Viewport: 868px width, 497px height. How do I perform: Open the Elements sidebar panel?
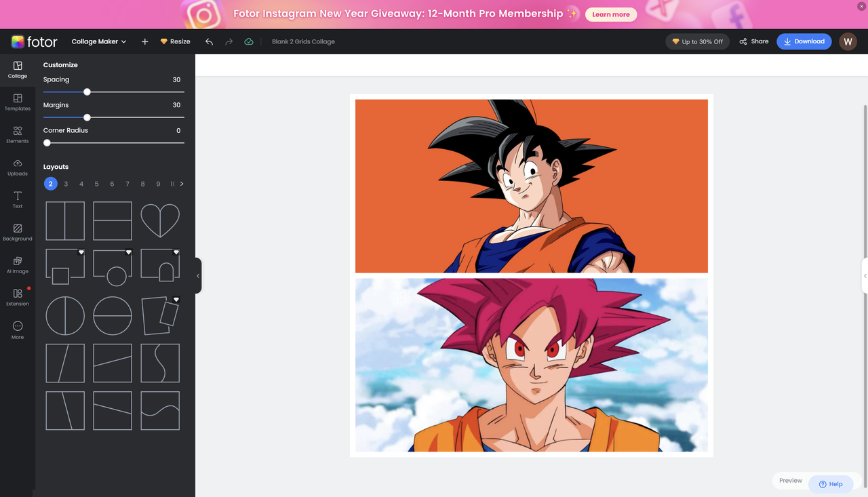pyautogui.click(x=18, y=135)
